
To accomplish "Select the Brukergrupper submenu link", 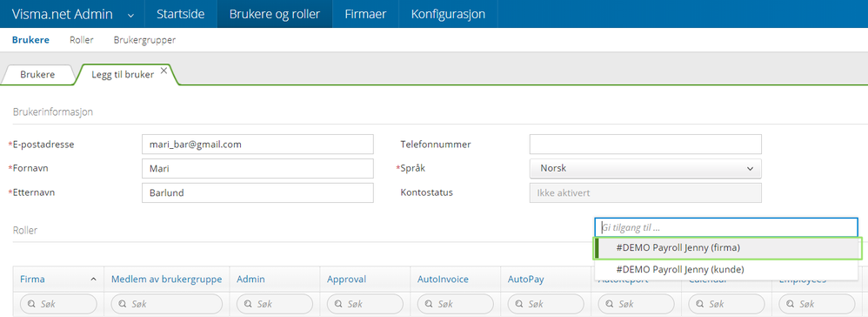I will [x=144, y=40].
